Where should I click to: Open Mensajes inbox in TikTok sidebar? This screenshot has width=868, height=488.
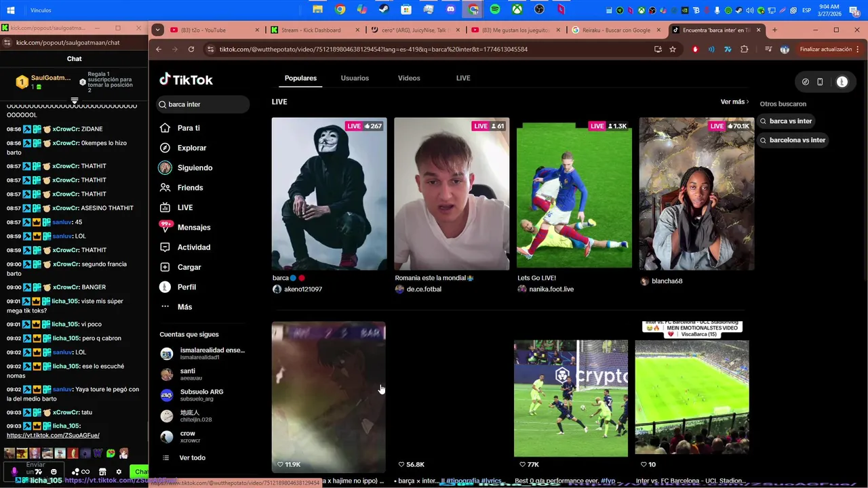pos(185,227)
